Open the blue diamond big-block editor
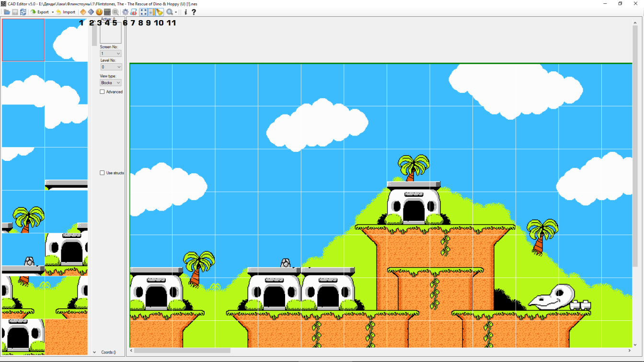 coord(91,12)
